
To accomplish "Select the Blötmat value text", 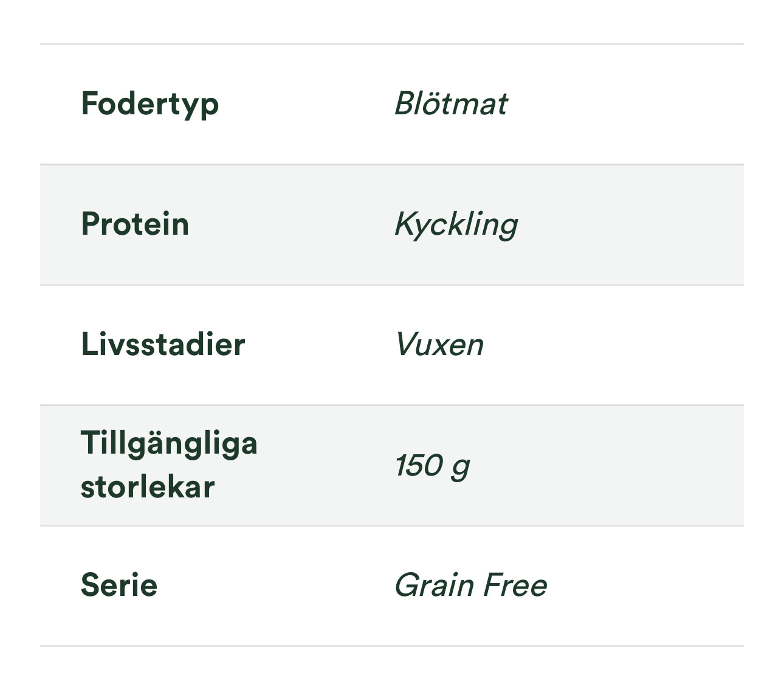I will 450,103.
